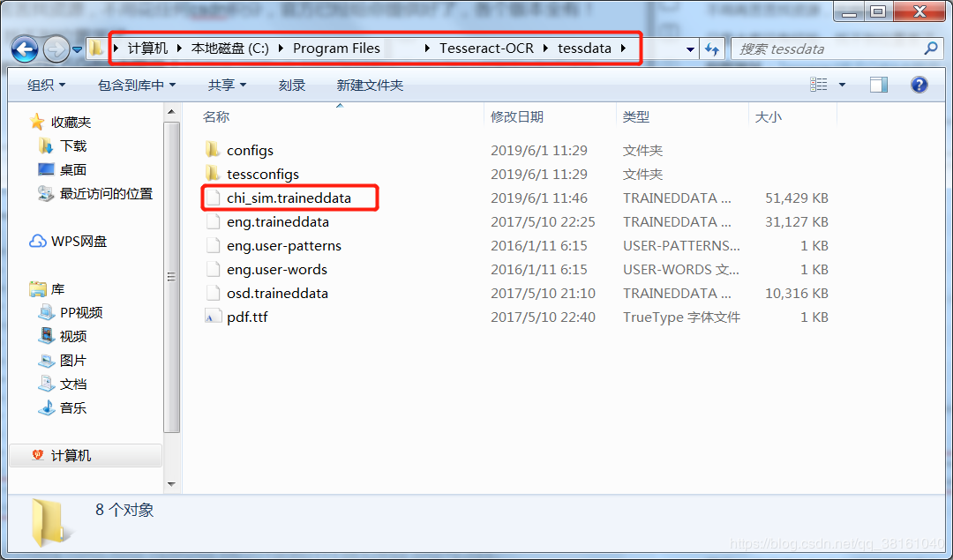Sort by the 类型 column header
This screenshot has height=560, width=953.
tap(635, 116)
